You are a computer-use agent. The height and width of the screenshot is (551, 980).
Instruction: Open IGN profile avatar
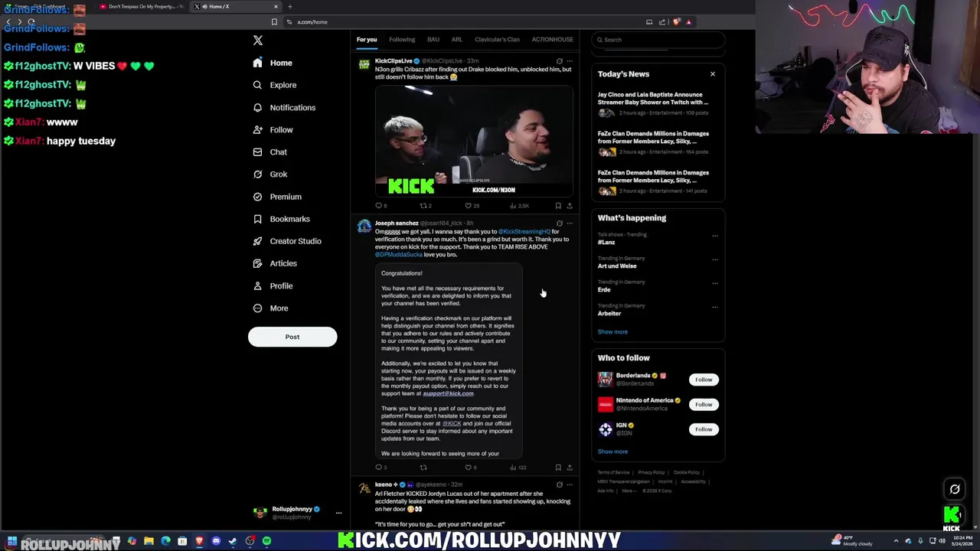606,429
